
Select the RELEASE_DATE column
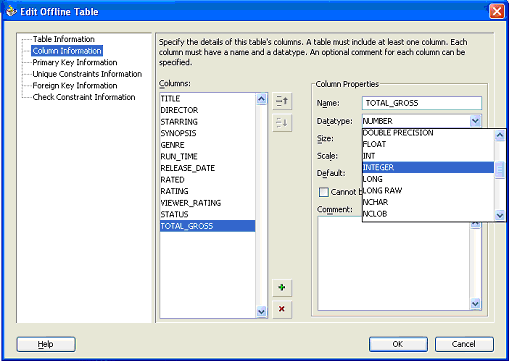pos(208,168)
